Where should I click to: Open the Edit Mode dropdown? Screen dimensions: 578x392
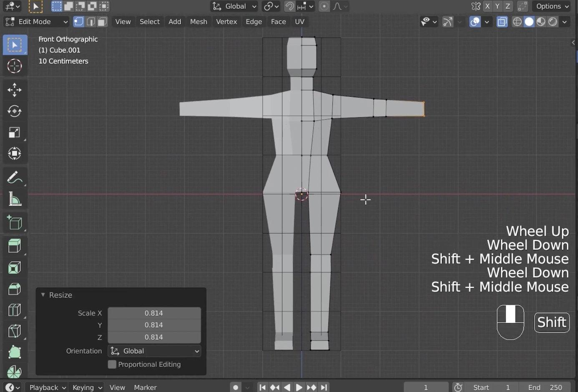(36, 22)
